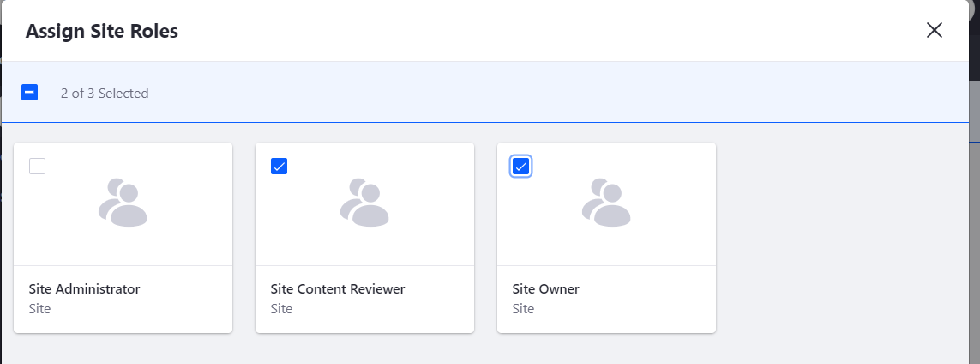
Task: Click the Site Owner users icon
Action: [x=606, y=203]
